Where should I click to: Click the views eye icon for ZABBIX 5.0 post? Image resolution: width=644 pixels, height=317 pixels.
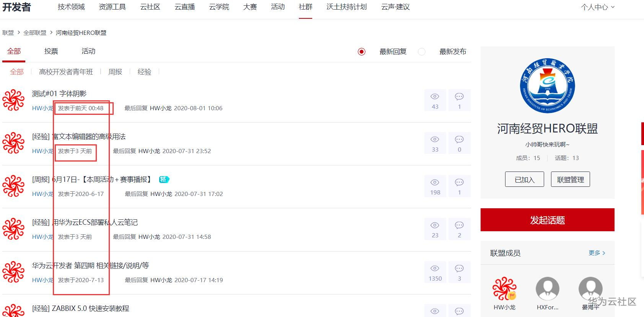click(x=435, y=311)
